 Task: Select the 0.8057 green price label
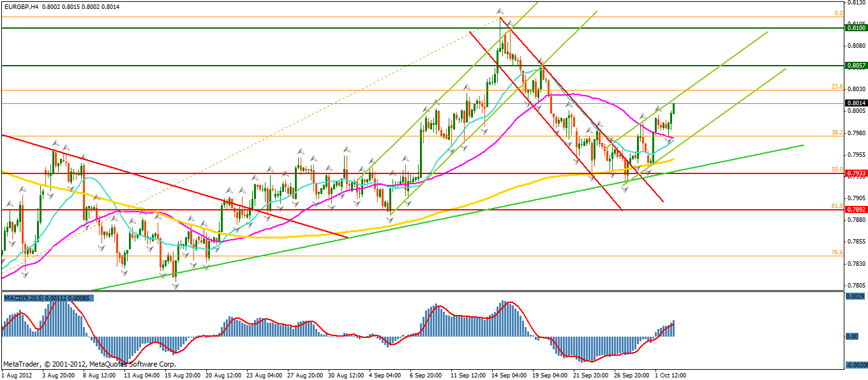pos(855,66)
